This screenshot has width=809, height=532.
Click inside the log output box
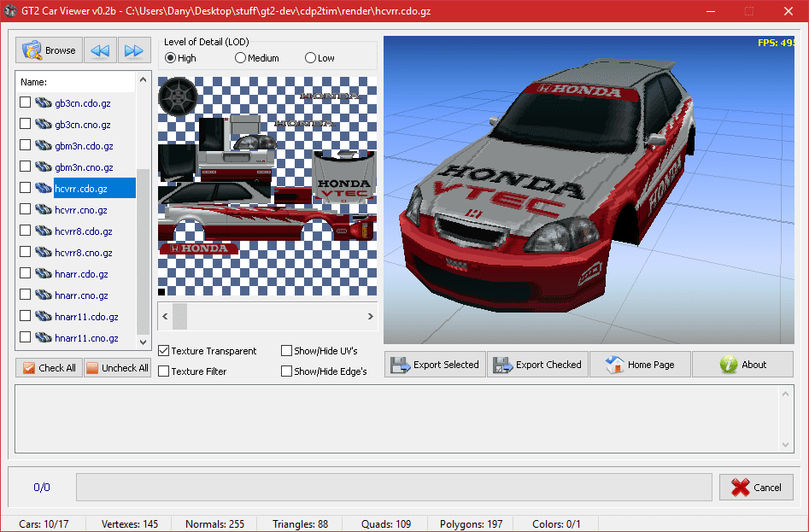396,419
